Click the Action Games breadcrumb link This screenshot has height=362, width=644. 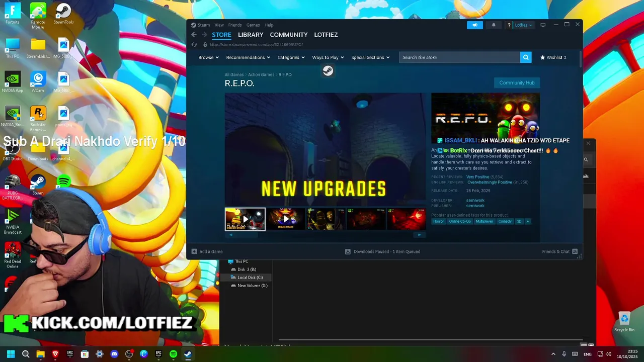click(x=261, y=75)
